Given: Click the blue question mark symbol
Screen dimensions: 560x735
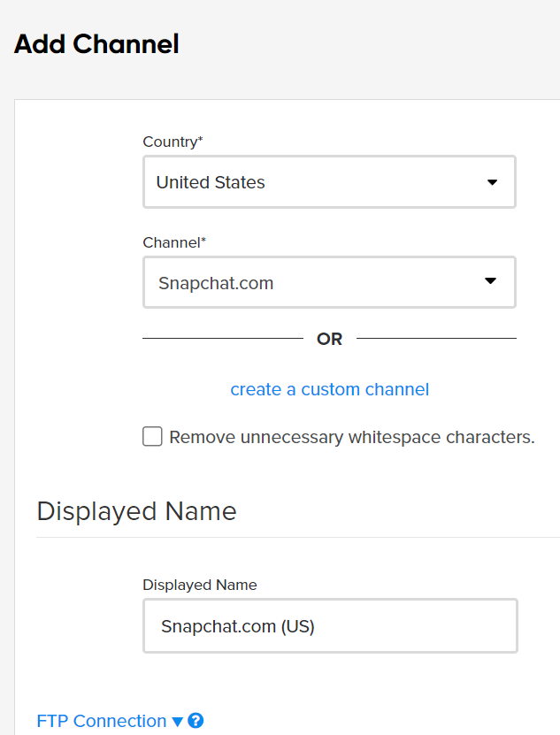Looking at the screenshot, I should click(x=195, y=722).
